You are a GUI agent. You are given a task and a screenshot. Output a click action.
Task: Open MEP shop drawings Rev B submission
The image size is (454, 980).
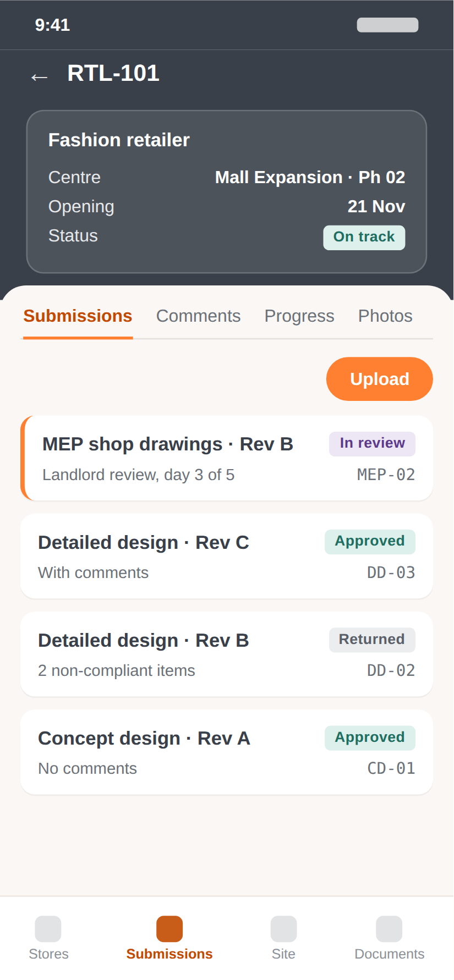(x=227, y=458)
